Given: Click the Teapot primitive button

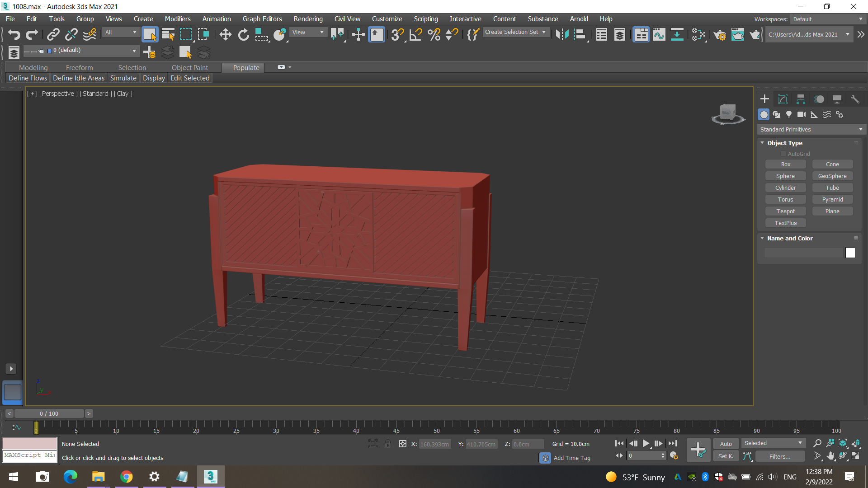Looking at the screenshot, I should [785, 211].
